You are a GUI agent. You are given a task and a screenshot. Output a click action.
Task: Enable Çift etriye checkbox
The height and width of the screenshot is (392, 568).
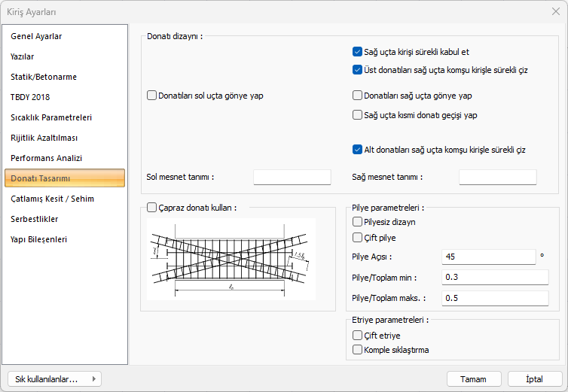click(x=358, y=336)
